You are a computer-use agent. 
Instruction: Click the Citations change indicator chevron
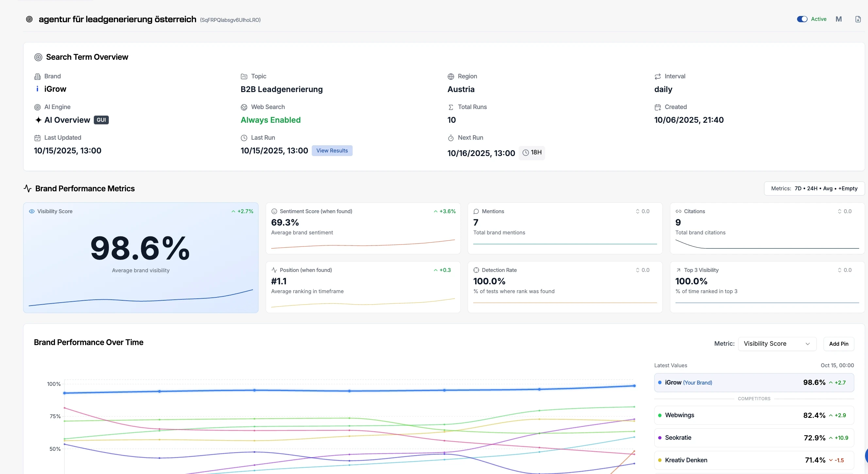pos(840,211)
